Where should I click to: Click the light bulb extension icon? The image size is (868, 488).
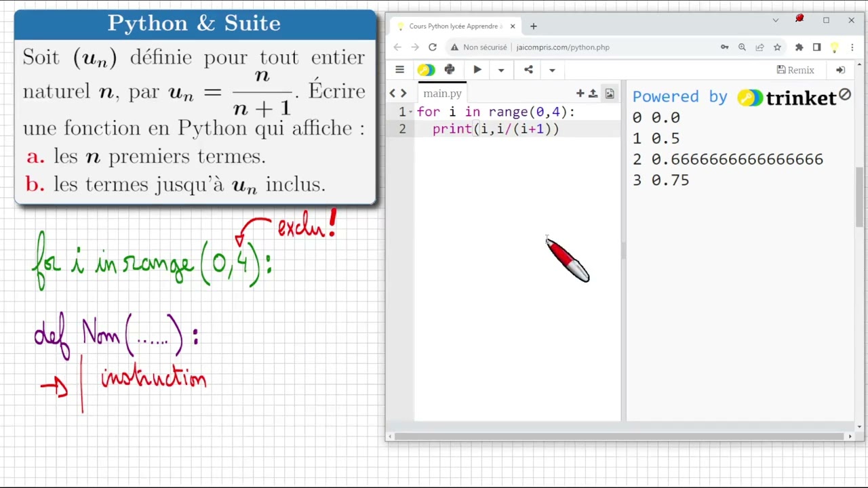point(834,47)
